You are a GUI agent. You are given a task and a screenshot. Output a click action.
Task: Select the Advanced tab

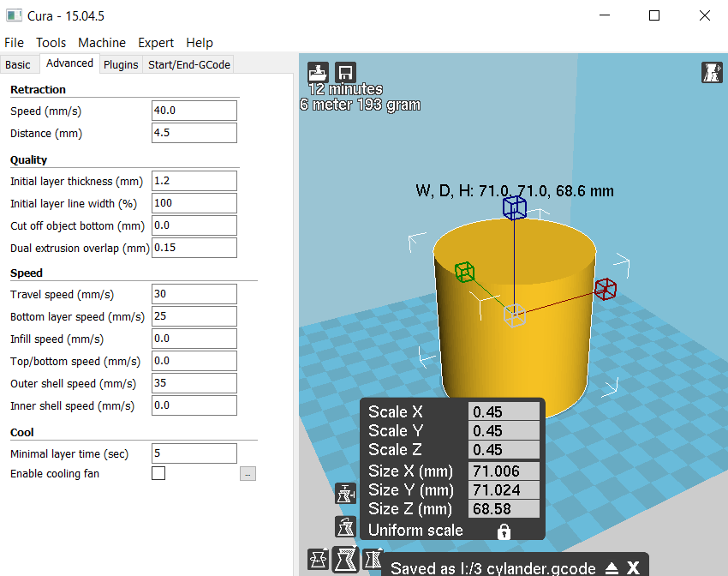(x=69, y=63)
